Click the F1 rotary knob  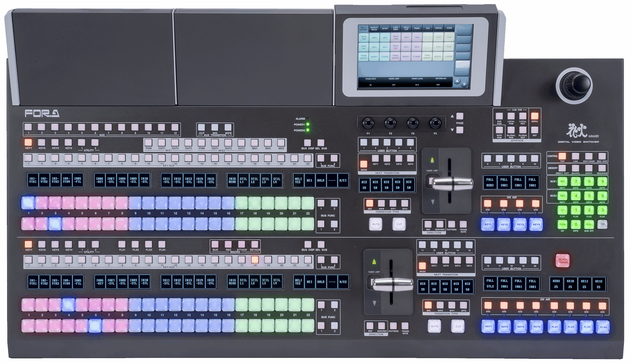pyautogui.click(x=368, y=123)
